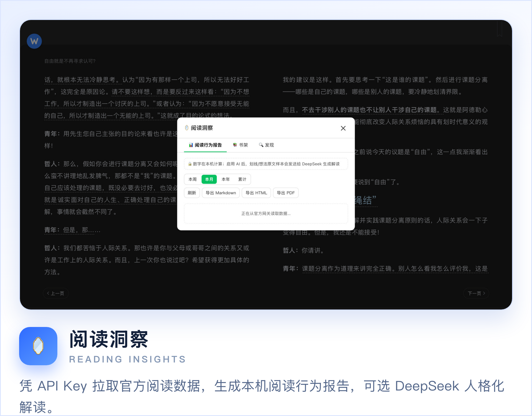Click the 正在从官方网关读取数据 status text

pos(266,214)
